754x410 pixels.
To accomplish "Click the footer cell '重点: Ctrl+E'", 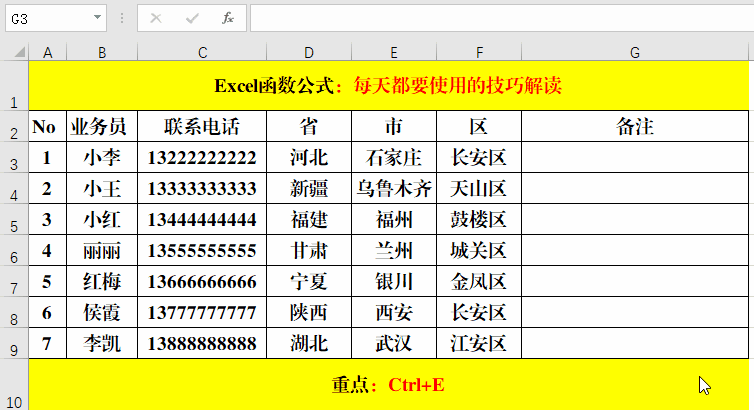I will (389, 385).
